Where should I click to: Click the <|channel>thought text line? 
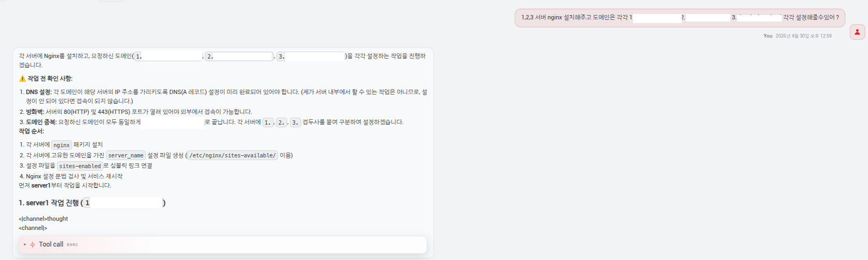click(x=44, y=219)
